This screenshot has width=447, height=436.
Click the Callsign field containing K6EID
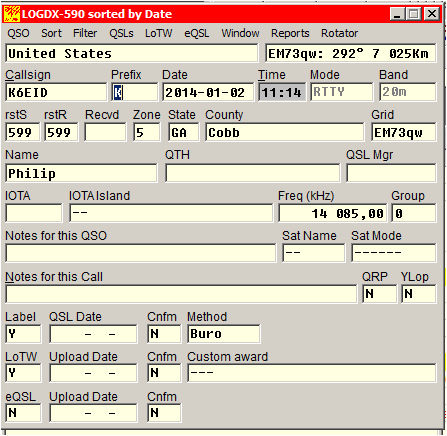(x=56, y=92)
